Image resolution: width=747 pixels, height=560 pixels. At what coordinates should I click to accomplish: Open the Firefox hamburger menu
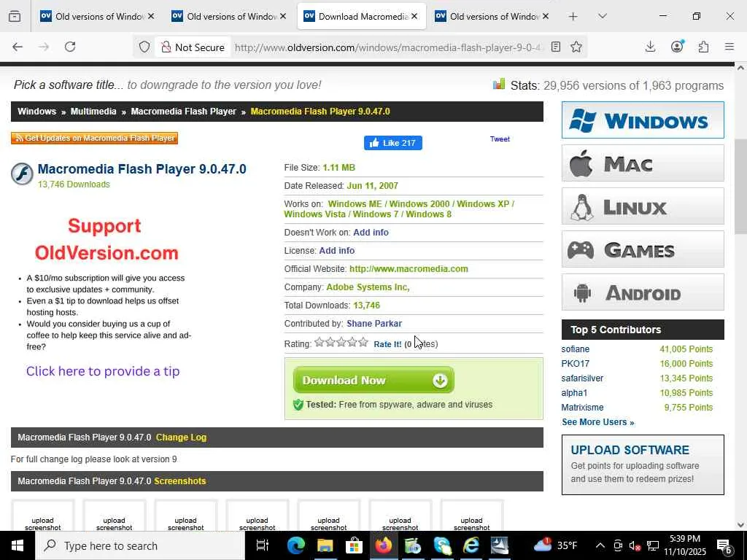click(729, 47)
